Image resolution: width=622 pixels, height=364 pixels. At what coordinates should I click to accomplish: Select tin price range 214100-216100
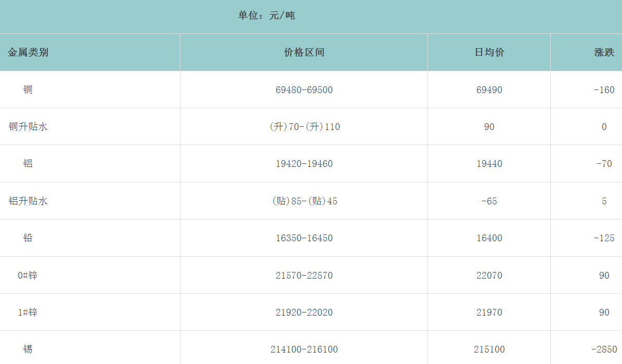[304, 349]
